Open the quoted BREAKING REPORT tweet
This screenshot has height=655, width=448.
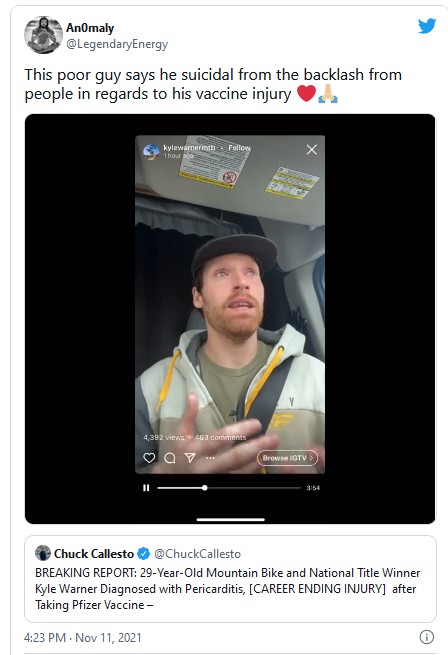230,579
